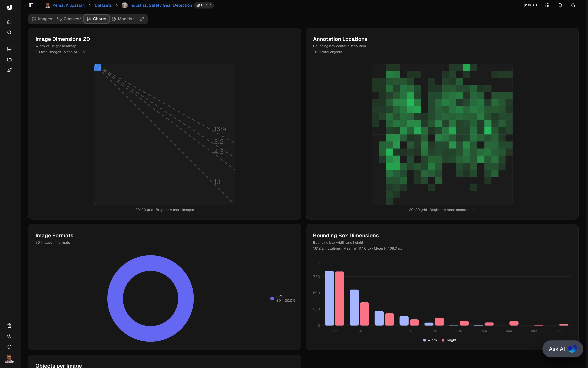Screen dimensions: 588x368
Task: Switch to the Models tab
Action: (123, 19)
